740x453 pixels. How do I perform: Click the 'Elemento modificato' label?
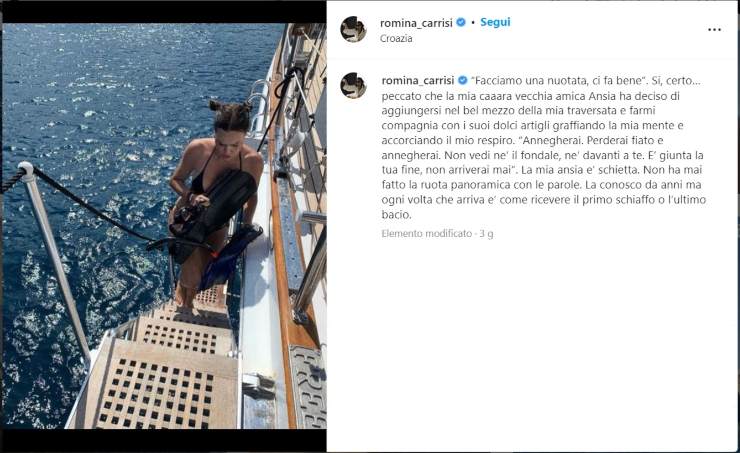(427, 234)
